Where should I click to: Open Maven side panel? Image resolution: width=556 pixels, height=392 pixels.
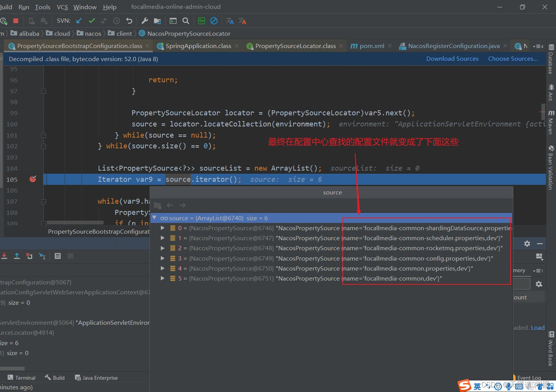551,122
